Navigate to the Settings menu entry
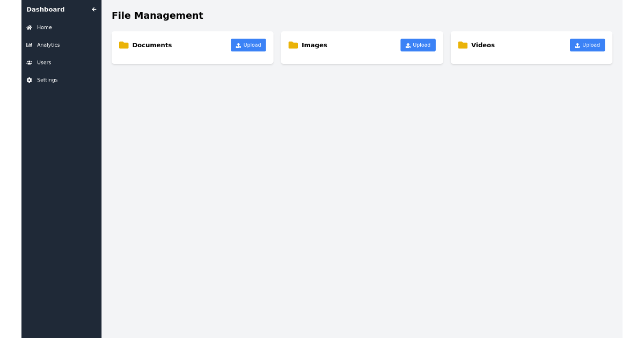This screenshot has height=338, width=644. point(47,80)
